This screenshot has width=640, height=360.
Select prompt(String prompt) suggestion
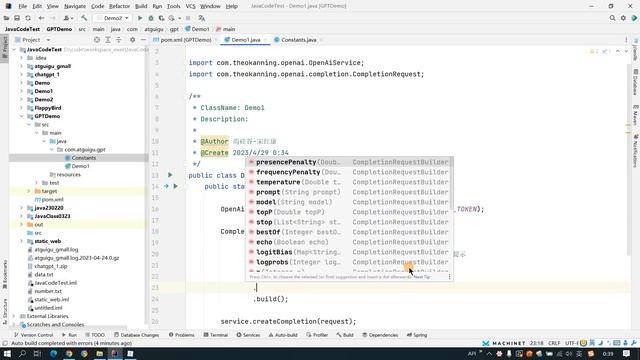[x=349, y=192]
